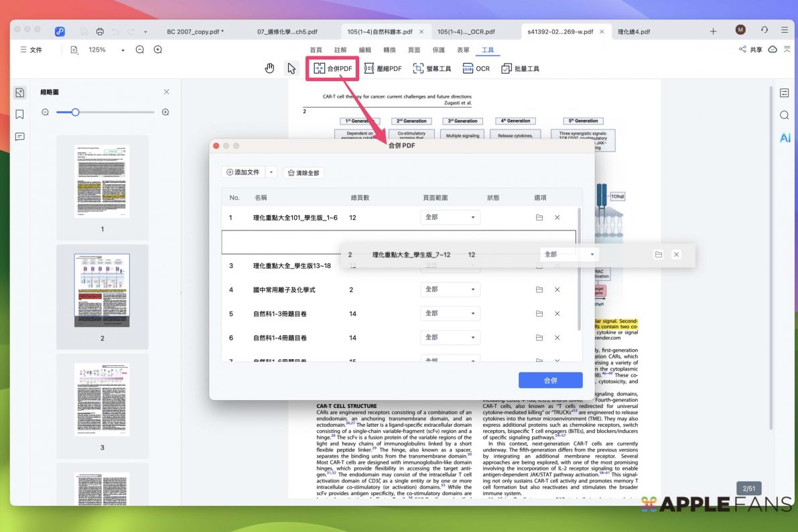The height and width of the screenshot is (532, 798).
Task: Open the 螢幕工具 screen tool
Action: (x=432, y=68)
